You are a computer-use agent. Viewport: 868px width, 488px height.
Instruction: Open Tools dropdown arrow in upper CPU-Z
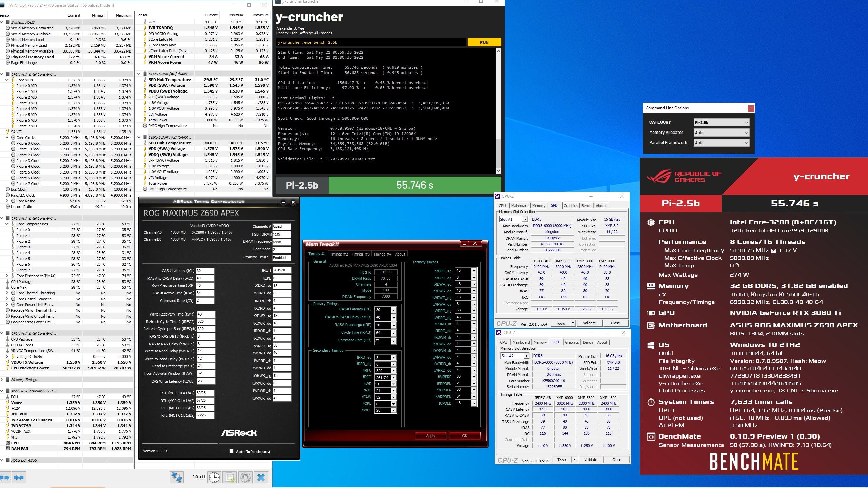point(573,323)
